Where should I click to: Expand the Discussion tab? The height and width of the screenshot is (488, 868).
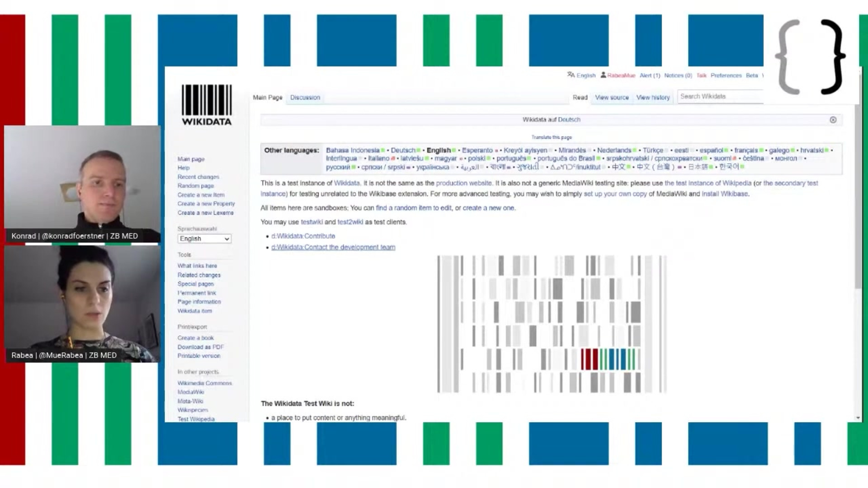point(305,97)
